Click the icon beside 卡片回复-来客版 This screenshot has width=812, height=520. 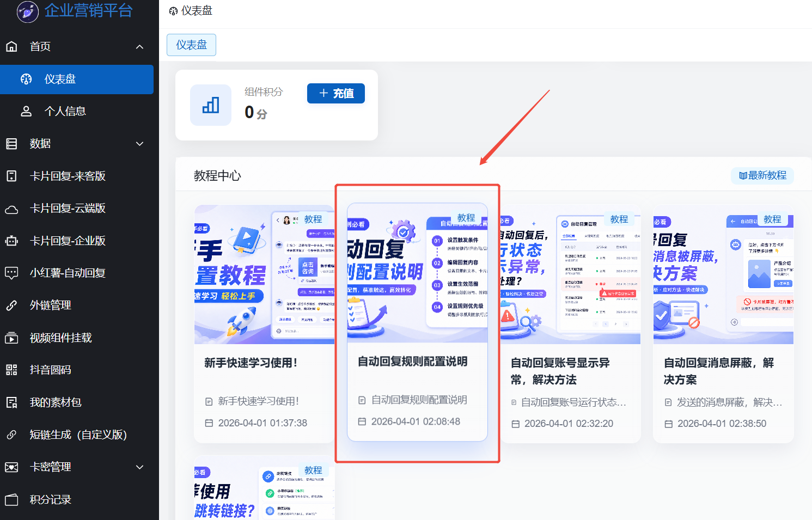pyautogui.click(x=11, y=176)
